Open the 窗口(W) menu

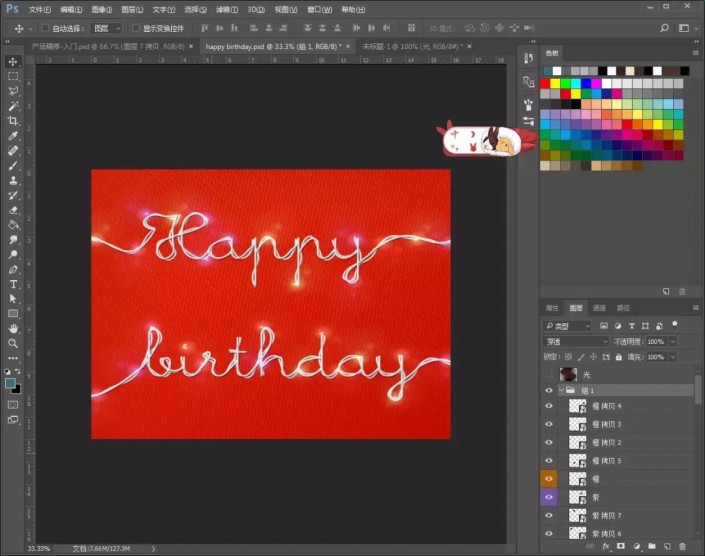pos(319,9)
